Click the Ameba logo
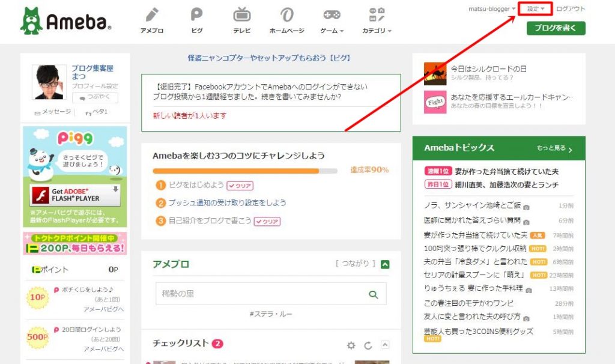The image size is (615, 364). [x=66, y=21]
